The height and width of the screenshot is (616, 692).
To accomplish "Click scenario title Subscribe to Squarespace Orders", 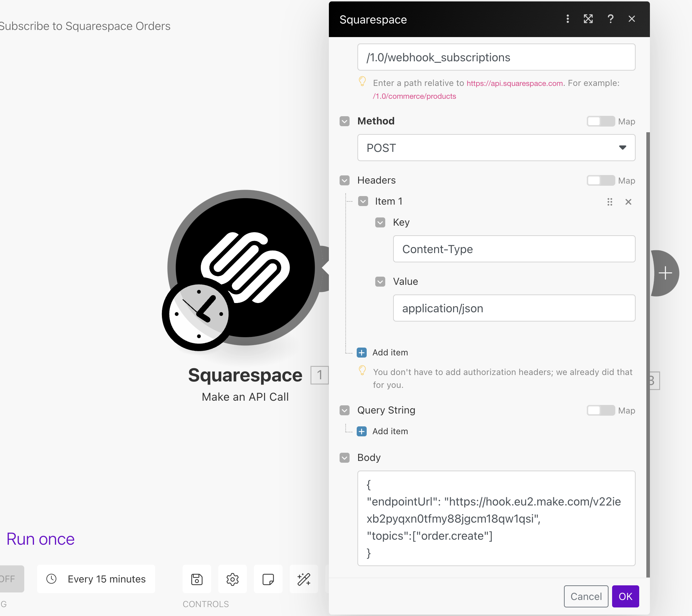I will coord(85,26).
